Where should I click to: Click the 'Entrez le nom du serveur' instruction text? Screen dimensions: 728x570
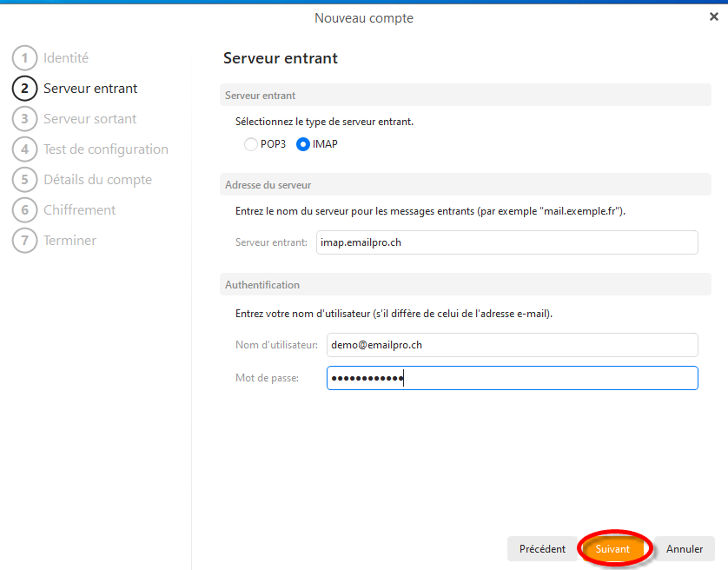pos(430,211)
